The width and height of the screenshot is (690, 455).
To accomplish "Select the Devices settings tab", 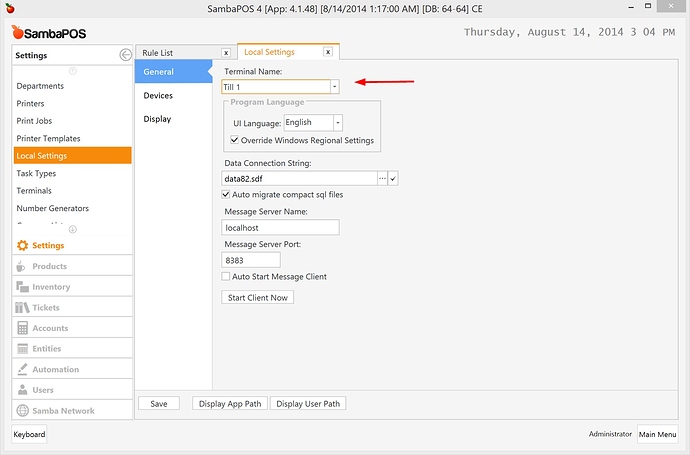I will 158,96.
